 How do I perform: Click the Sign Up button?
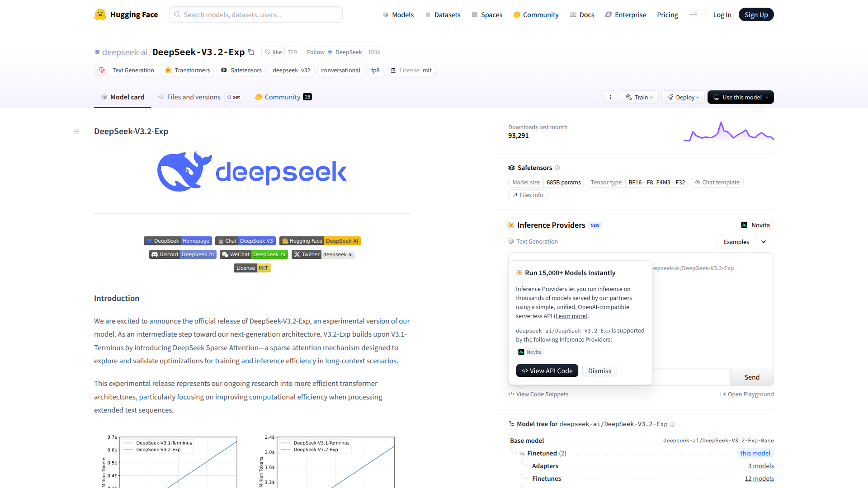756,14
